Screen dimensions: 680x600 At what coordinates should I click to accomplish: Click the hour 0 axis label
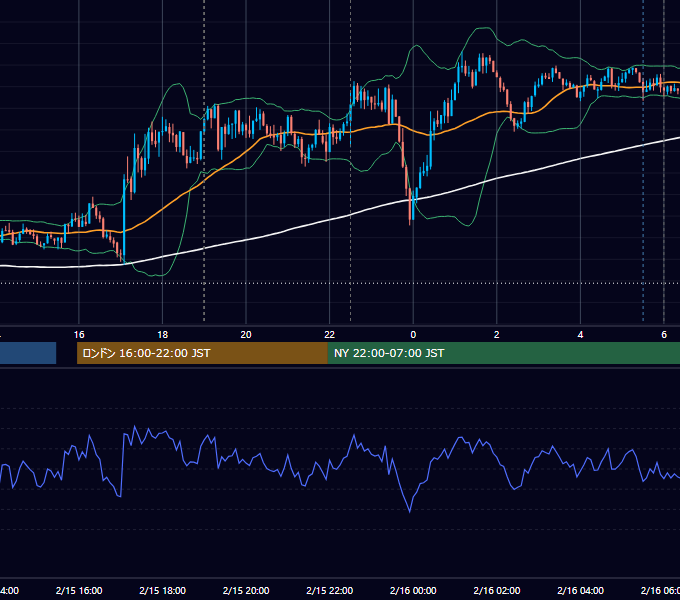pos(413,335)
